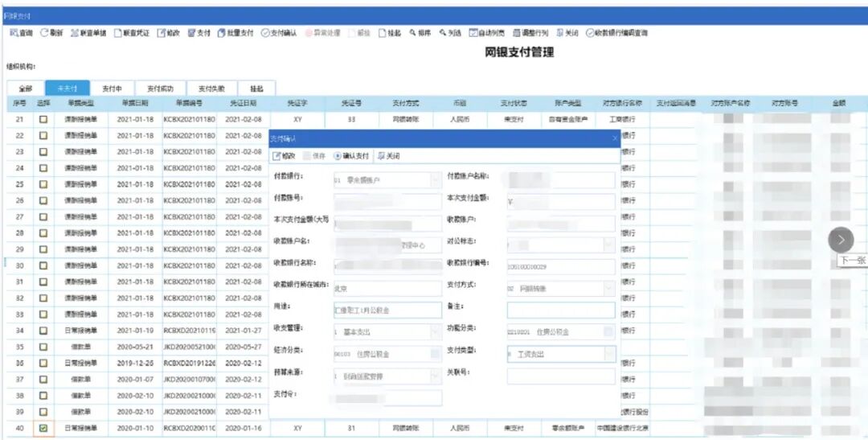Click date 2019-12-26 in row 36
Viewport: 868px width, 440px height.
point(136,363)
